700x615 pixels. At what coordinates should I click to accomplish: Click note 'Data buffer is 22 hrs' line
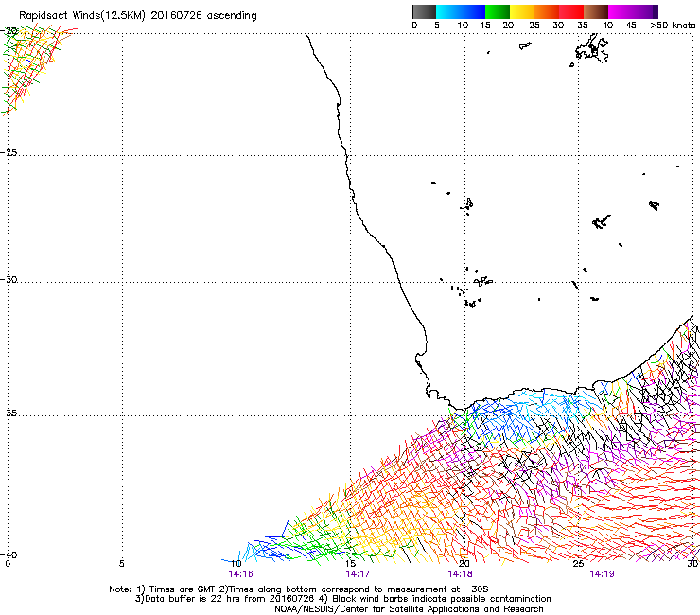pos(342,599)
